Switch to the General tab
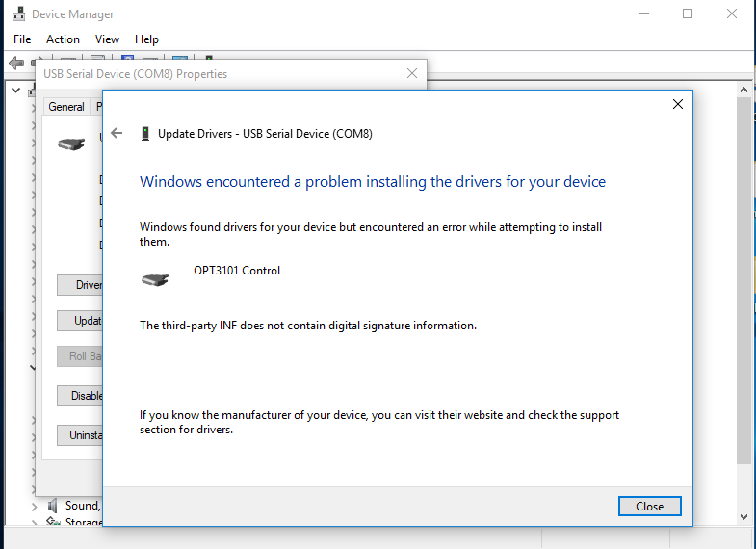 tap(66, 107)
